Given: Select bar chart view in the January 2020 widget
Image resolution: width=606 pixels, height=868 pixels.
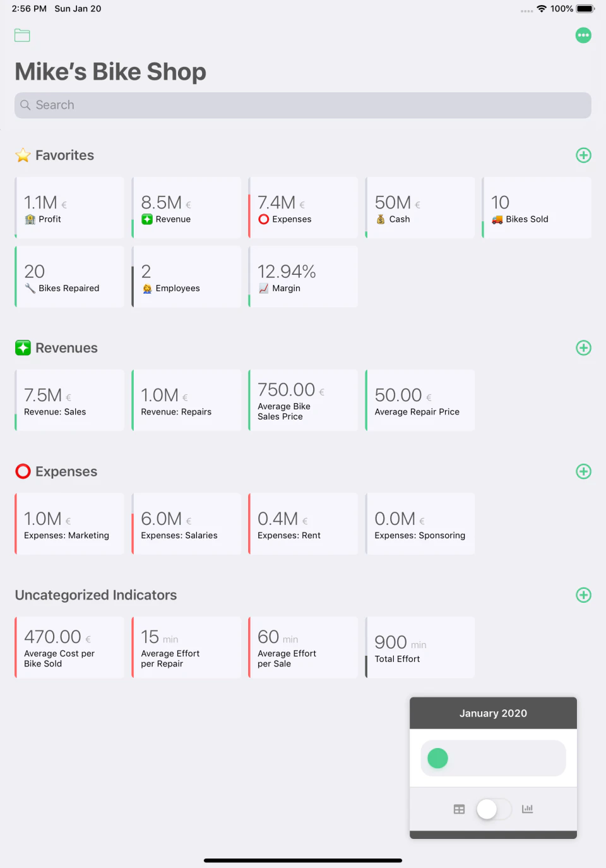Looking at the screenshot, I should coord(527,809).
